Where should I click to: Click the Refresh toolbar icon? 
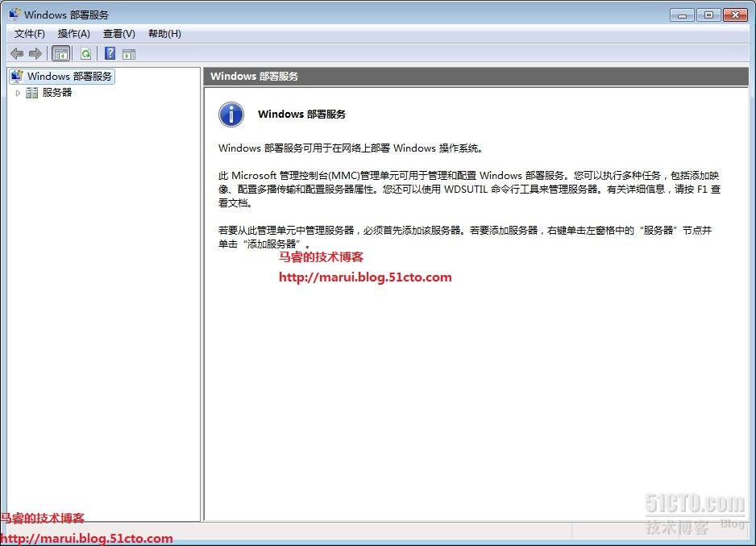pyautogui.click(x=85, y=53)
